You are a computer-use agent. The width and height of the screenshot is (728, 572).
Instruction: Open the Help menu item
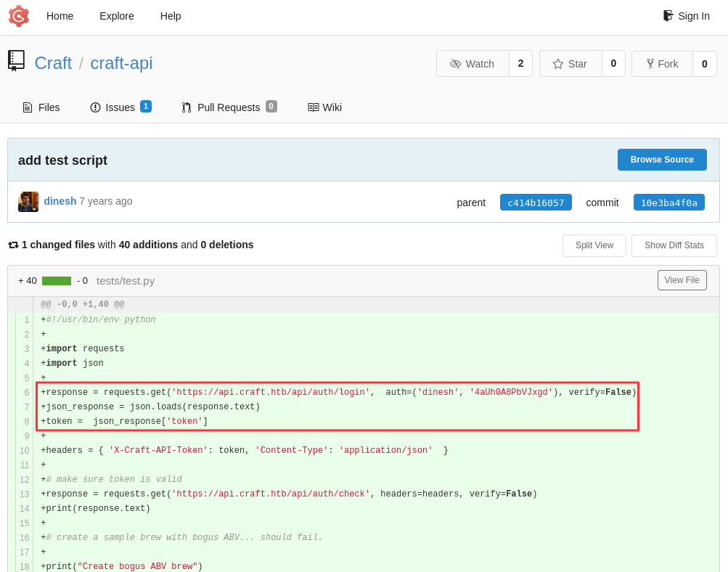pyautogui.click(x=171, y=16)
